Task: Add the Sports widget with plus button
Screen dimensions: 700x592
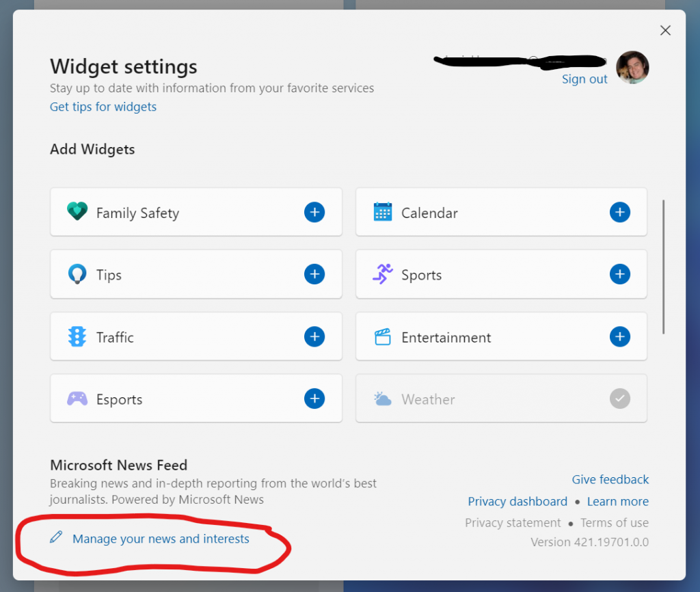Action: click(x=619, y=274)
